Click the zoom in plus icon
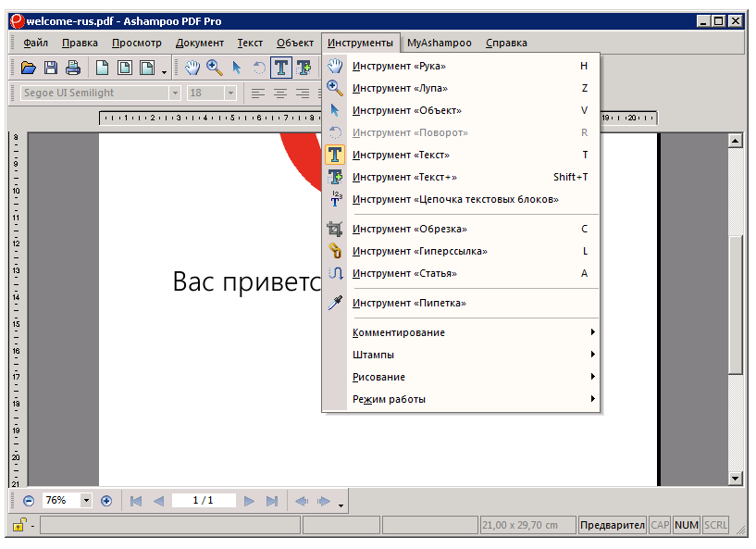The height and width of the screenshot is (549, 756). click(106, 501)
